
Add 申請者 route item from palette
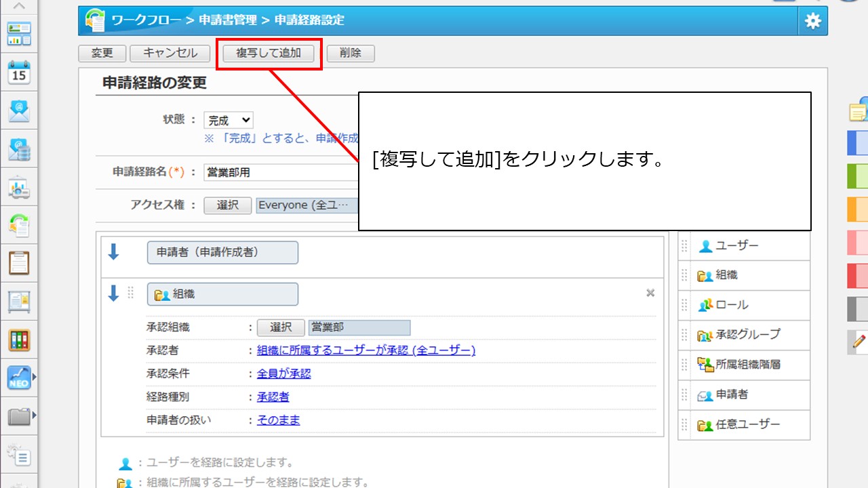[744, 394]
